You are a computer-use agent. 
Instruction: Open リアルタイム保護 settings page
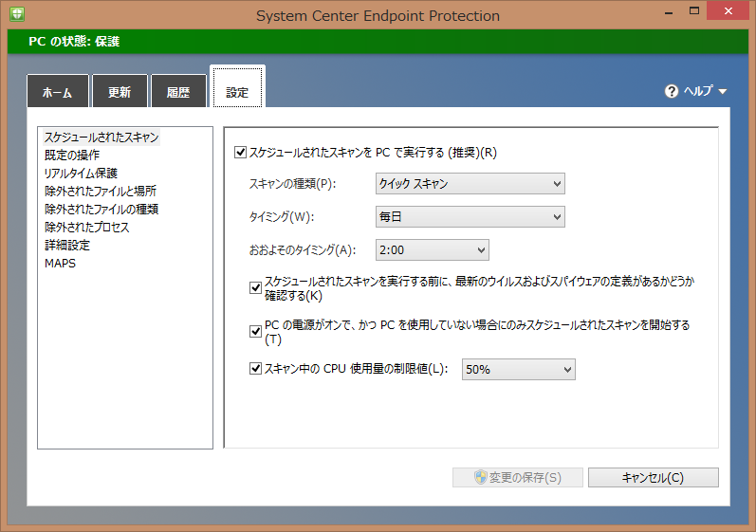81,173
